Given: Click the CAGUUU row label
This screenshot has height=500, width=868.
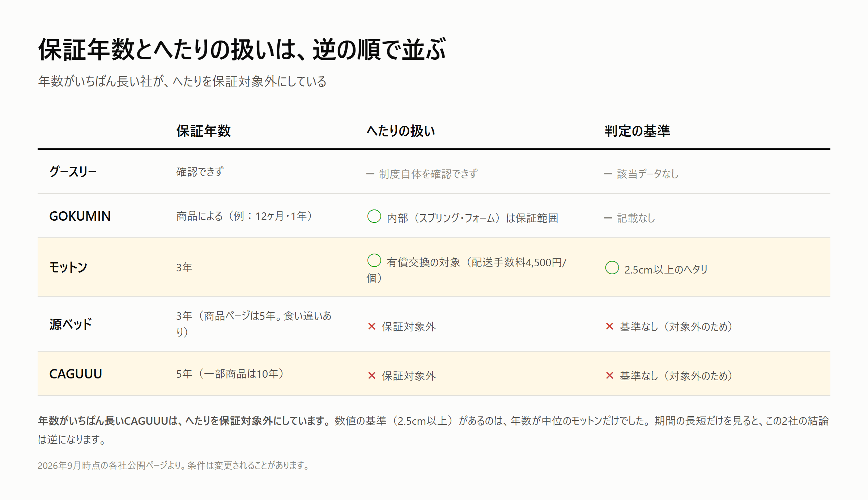Looking at the screenshot, I should click(76, 374).
